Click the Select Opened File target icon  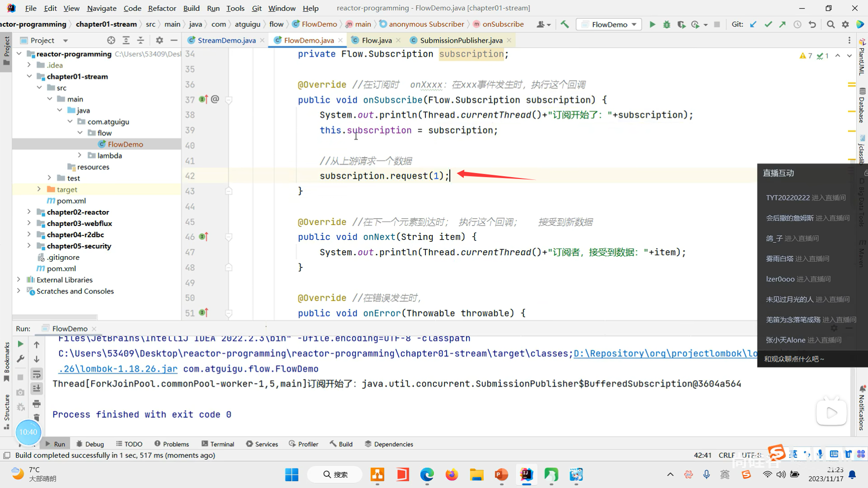pyautogui.click(x=111, y=40)
